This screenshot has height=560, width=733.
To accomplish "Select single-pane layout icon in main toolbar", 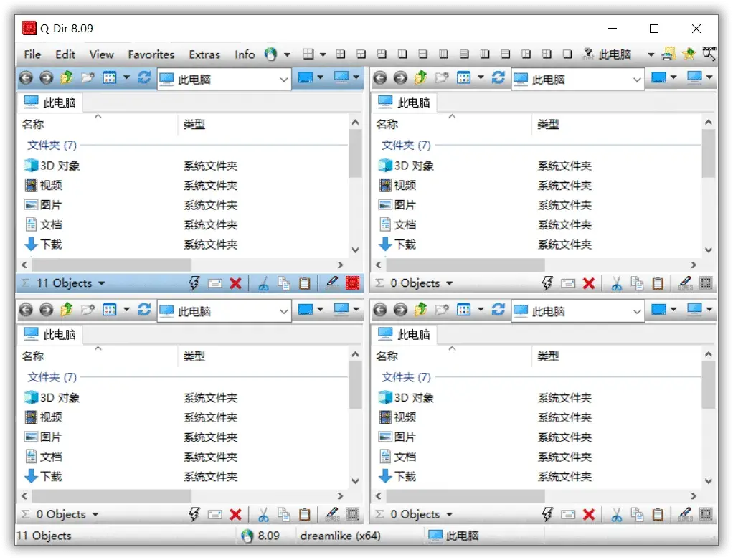I will point(567,54).
